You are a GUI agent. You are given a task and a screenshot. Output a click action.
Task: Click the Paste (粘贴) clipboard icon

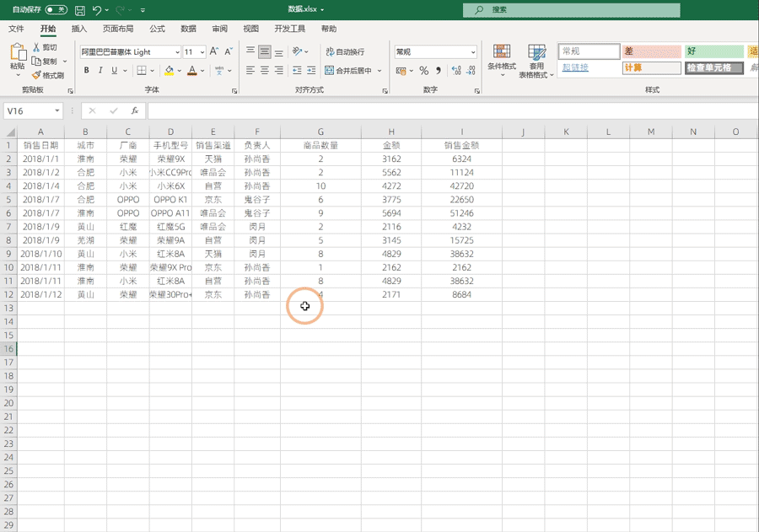18,51
